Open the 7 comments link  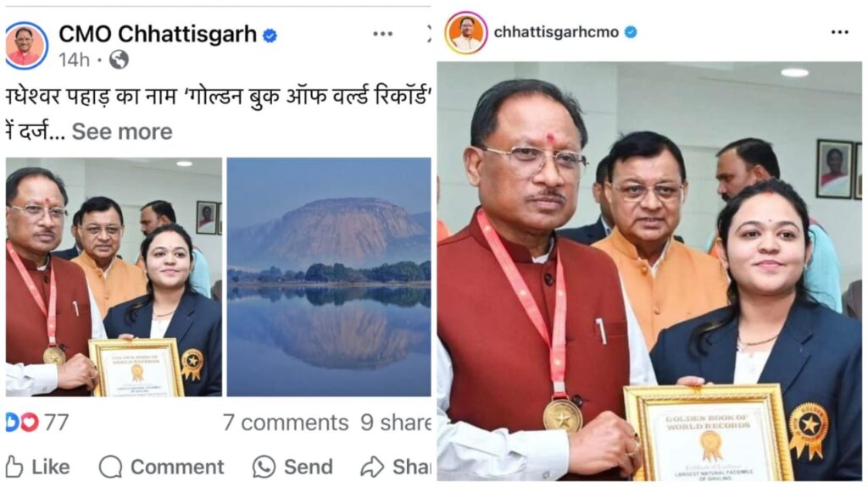(286, 423)
